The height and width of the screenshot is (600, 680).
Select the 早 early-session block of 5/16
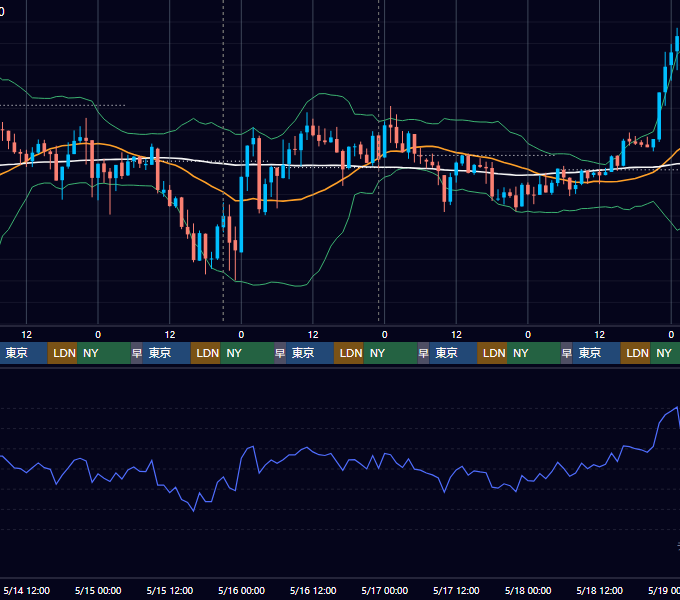click(x=280, y=353)
